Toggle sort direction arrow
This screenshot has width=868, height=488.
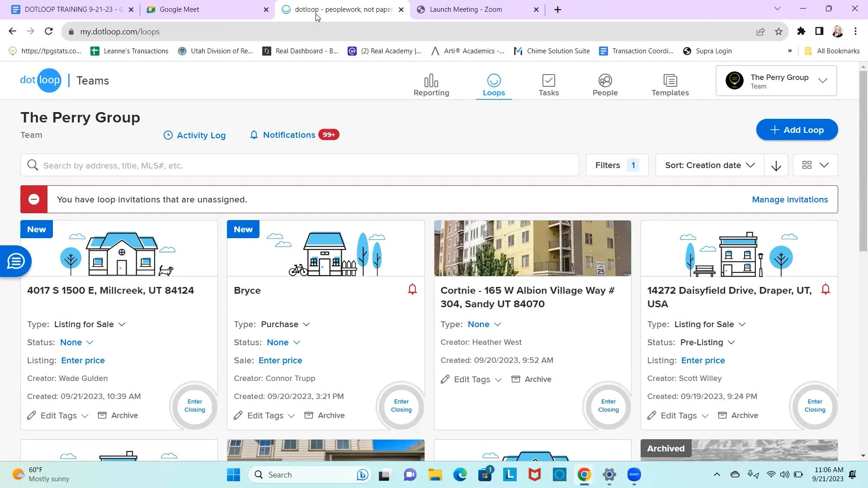tap(776, 166)
